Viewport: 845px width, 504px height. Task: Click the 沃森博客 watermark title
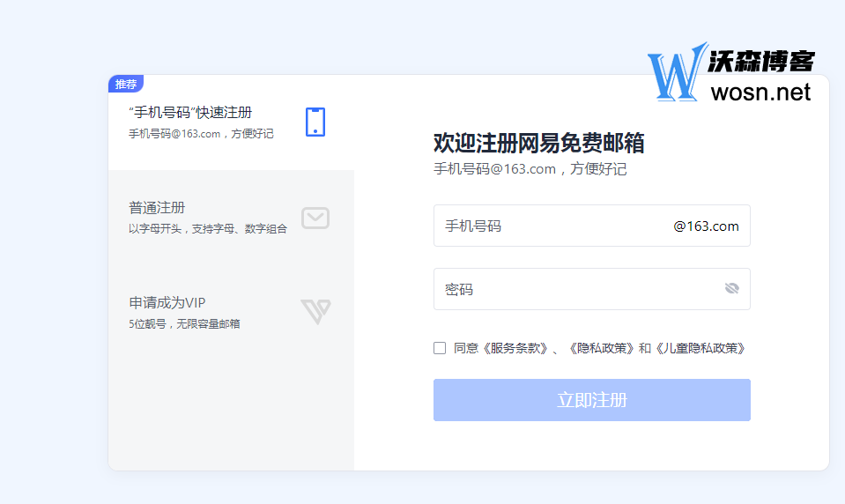pyautogui.click(x=763, y=61)
